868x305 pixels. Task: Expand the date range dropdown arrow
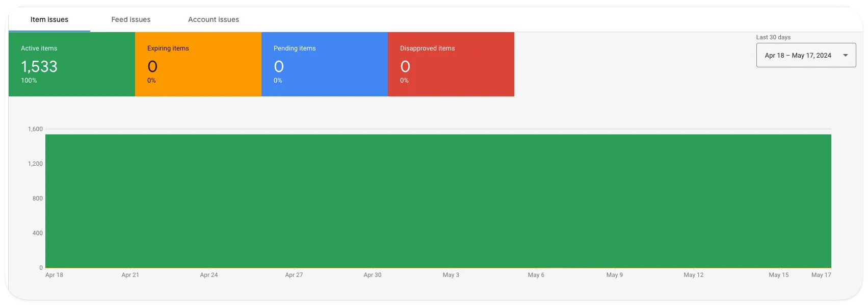pyautogui.click(x=846, y=55)
